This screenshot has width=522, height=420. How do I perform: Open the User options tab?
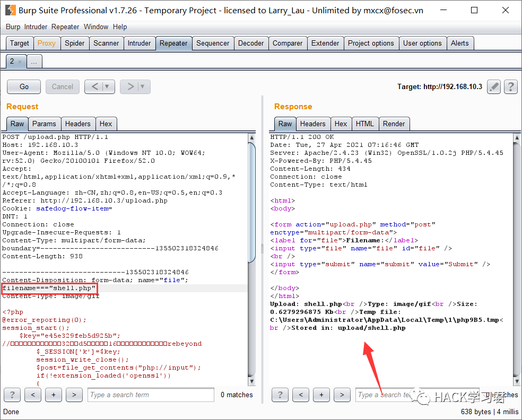click(x=422, y=43)
